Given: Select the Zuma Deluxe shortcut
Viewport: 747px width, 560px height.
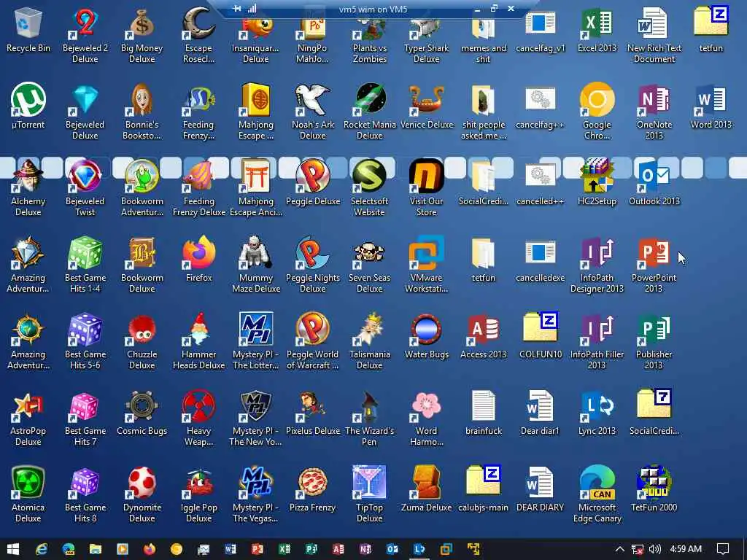Looking at the screenshot, I should [x=426, y=489].
